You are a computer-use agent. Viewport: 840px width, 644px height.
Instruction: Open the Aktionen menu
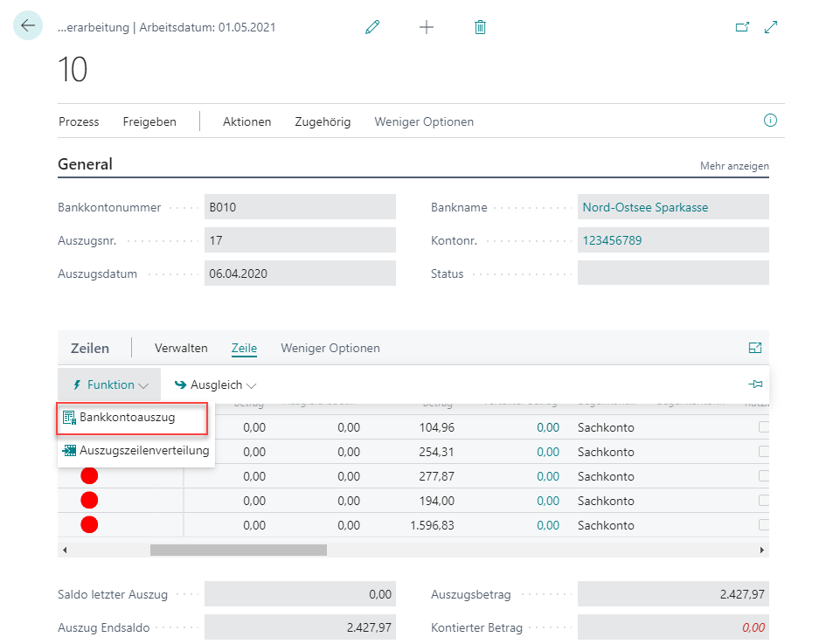(x=246, y=121)
